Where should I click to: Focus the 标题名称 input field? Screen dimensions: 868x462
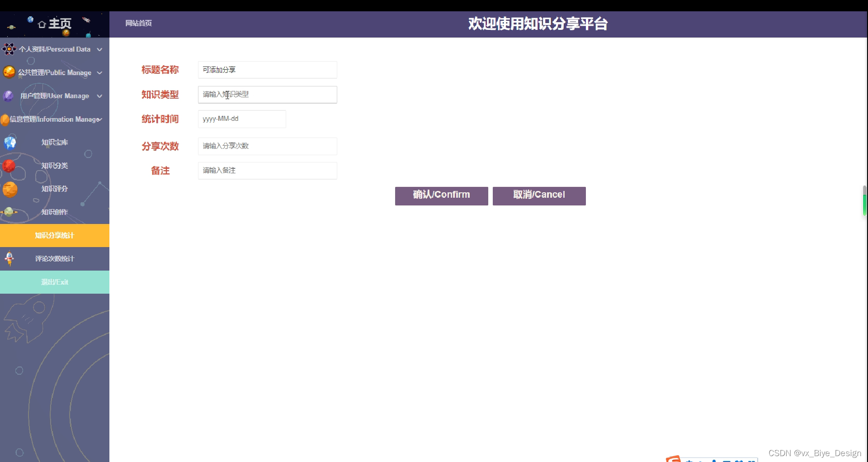coord(267,70)
